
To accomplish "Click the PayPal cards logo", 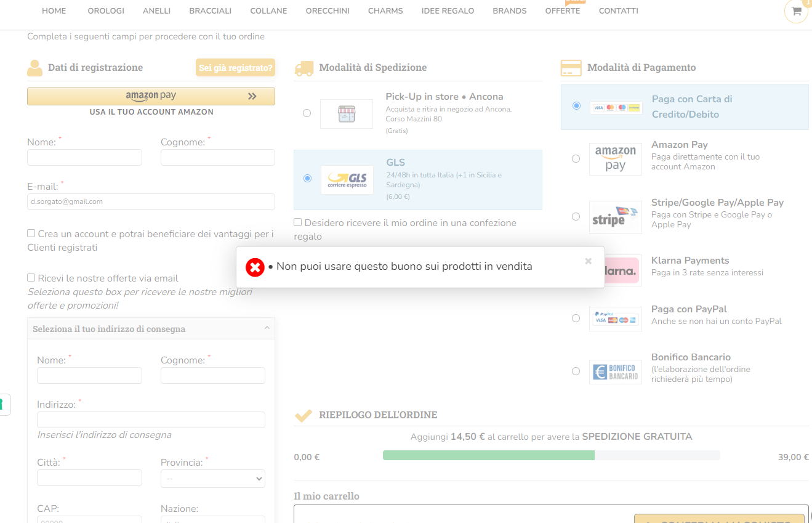I will click(616, 318).
